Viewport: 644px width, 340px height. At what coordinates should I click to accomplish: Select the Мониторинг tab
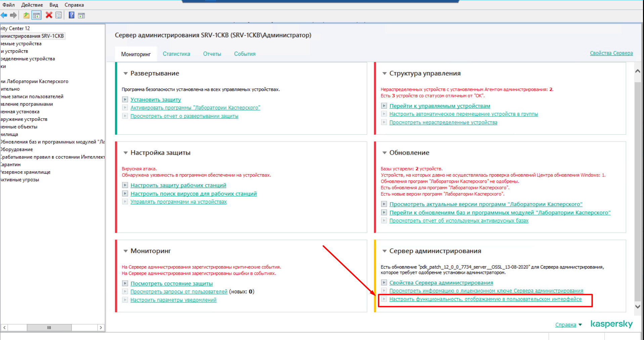click(136, 54)
